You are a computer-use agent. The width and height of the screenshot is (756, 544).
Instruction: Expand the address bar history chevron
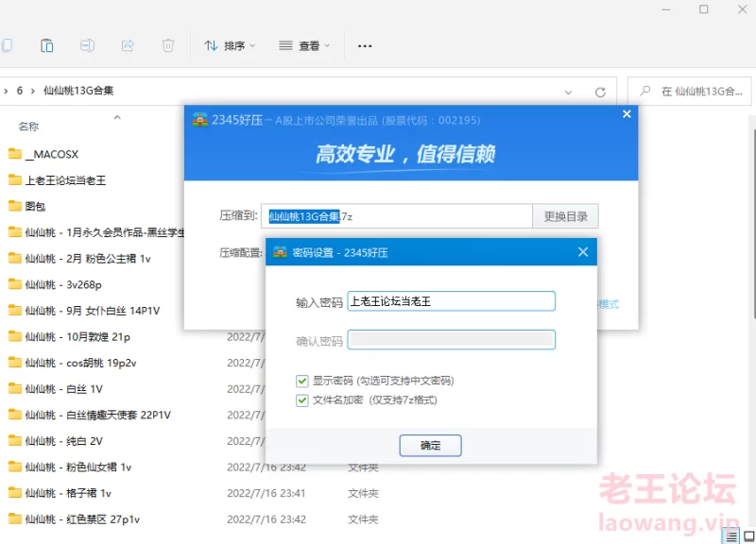click(x=569, y=92)
